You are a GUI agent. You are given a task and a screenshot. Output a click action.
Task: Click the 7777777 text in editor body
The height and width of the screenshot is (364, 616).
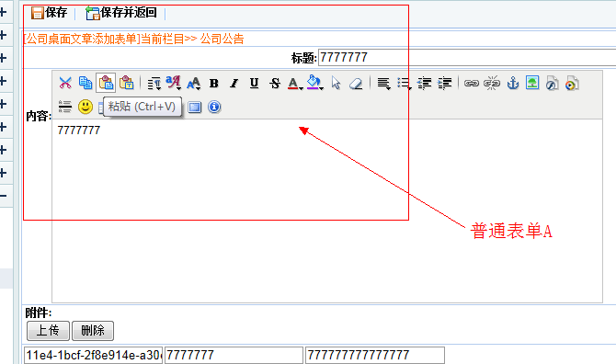coord(78,131)
